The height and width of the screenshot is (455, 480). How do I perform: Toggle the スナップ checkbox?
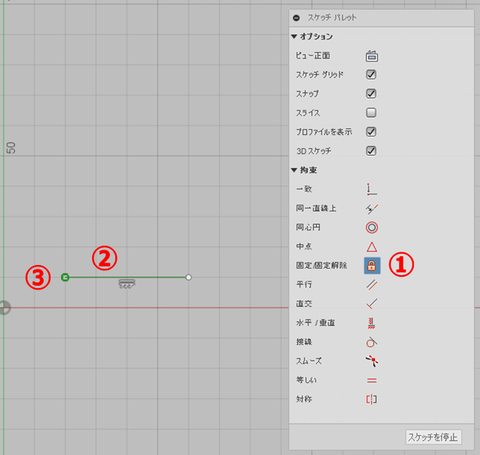pos(371,93)
